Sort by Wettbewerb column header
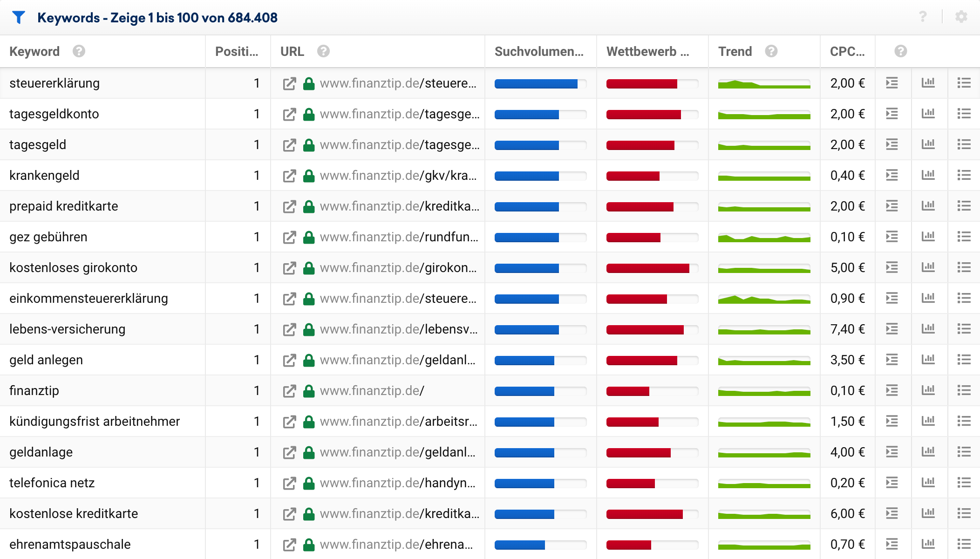The width and height of the screenshot is (980, 559). click(x=647, y=51)
